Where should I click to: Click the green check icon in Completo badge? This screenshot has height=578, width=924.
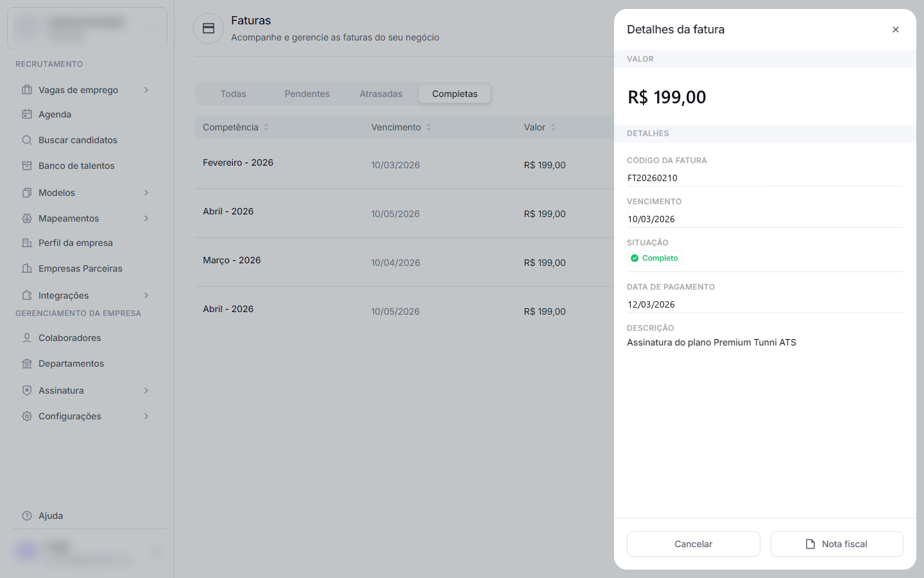click(635, 258)
